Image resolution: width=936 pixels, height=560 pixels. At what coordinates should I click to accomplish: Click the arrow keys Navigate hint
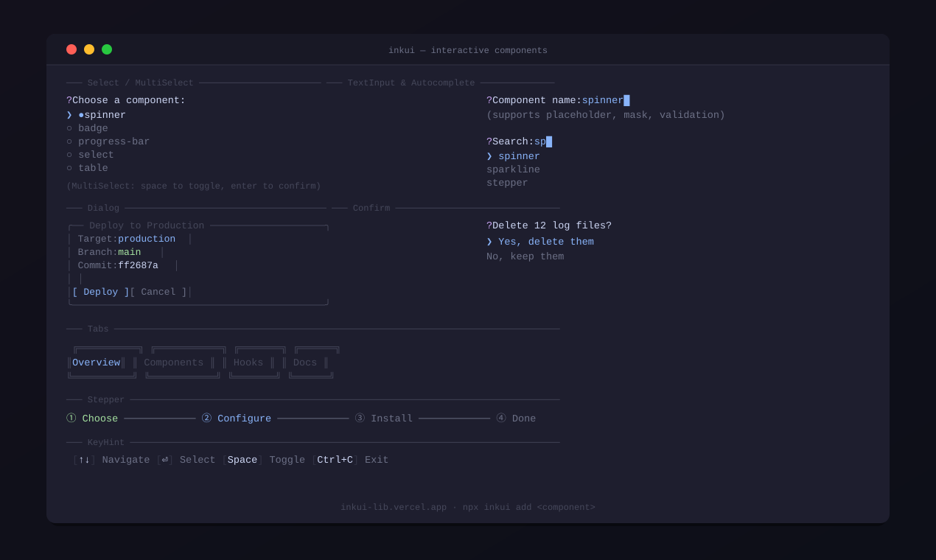[111, 461]
